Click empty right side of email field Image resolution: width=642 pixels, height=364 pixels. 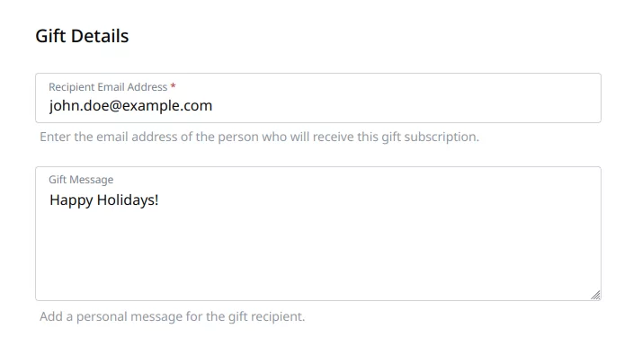(x=450, y=106)
